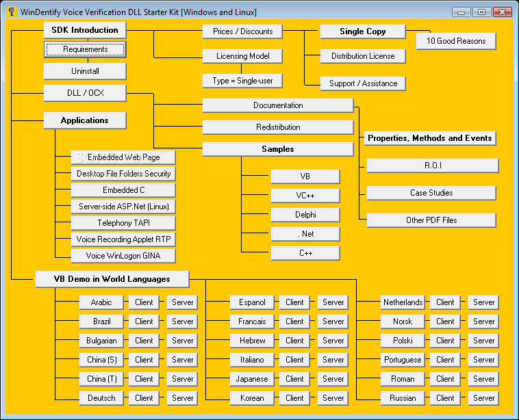519x420 pixels.
Task: Click the Licensing Model button
Action: tap(242, 56)
